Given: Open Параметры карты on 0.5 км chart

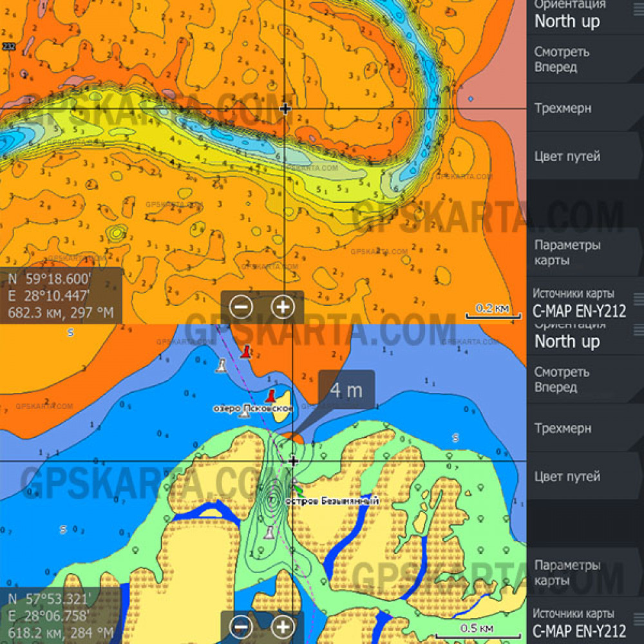Looking at the screenshot, I should pyautogui.click(x=585, y=573).
